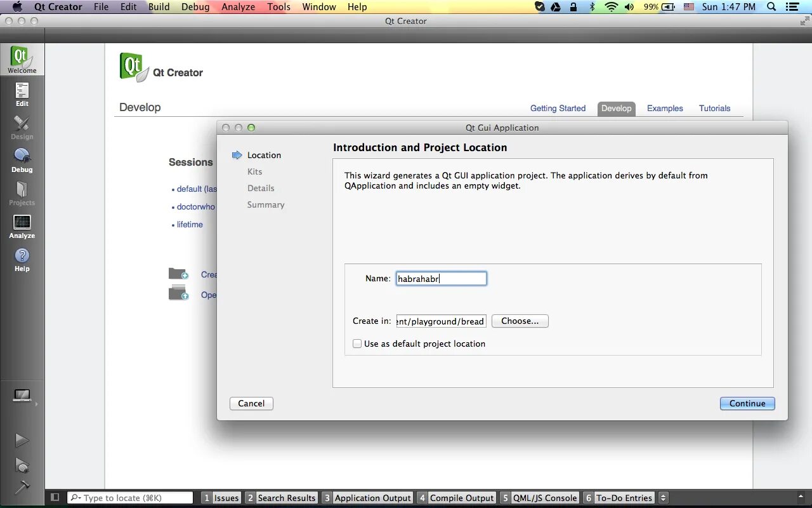Click the Run play icon
Viewport: 812px width, 508px height.
(x=22, y=439)
